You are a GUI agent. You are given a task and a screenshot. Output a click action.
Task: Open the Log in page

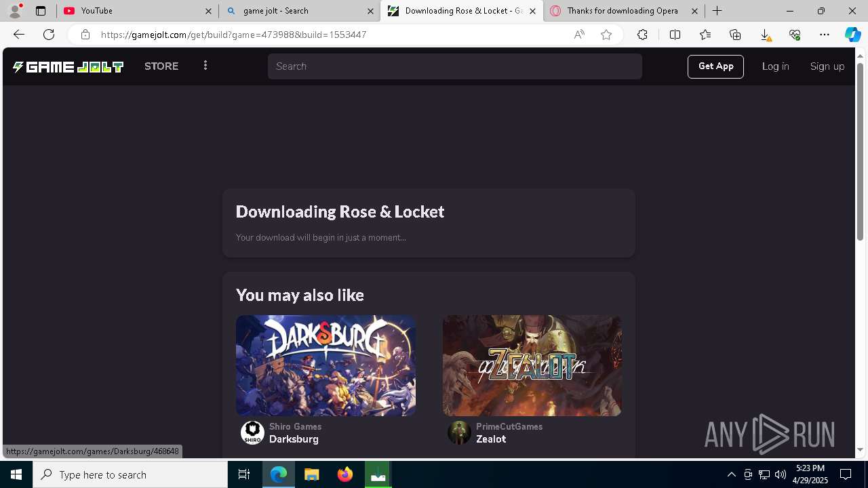[x=775, y=66]
